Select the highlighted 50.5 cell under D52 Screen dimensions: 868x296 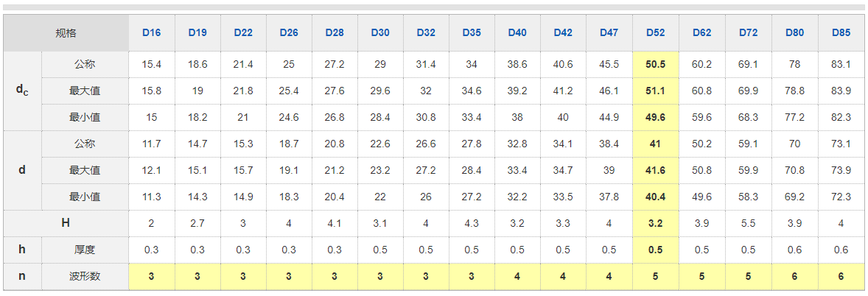pos(655,64)
